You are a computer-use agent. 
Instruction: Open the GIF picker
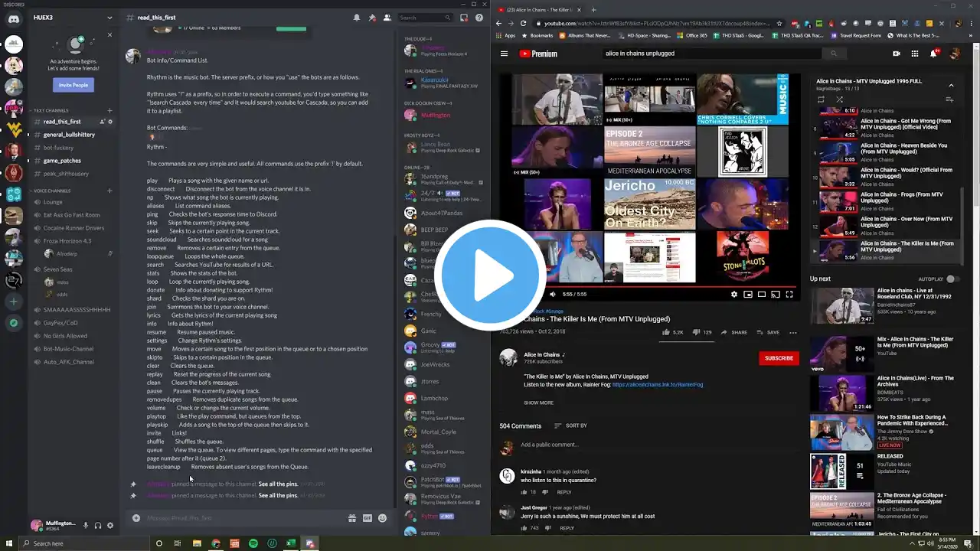pyautogui.click(x=367, y=518)
